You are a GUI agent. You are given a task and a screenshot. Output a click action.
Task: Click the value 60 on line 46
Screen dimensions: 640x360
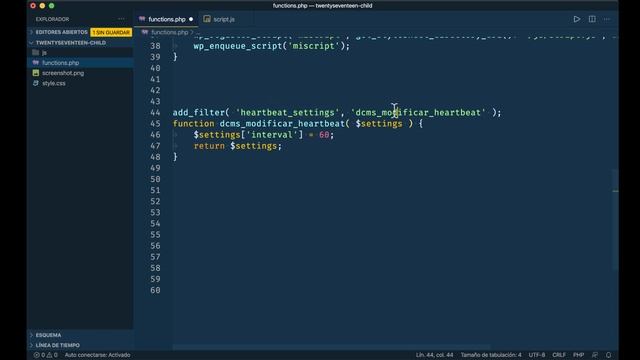pos(324,135)
